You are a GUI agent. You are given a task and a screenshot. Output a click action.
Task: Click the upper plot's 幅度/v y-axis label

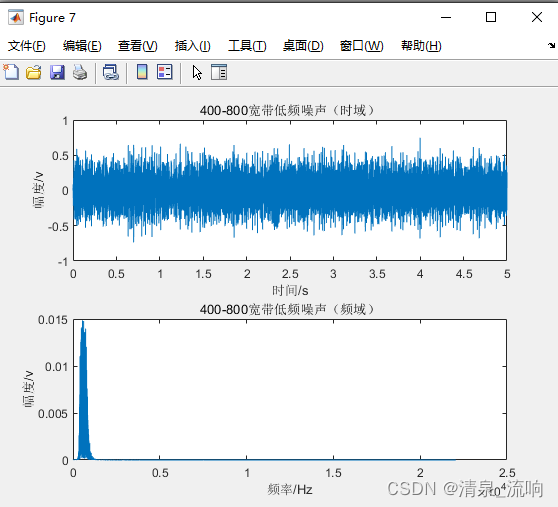point(39,190)
